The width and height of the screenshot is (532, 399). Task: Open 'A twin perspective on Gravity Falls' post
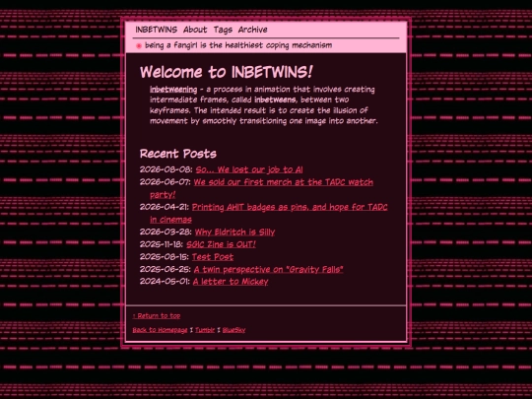coord(268,269)
